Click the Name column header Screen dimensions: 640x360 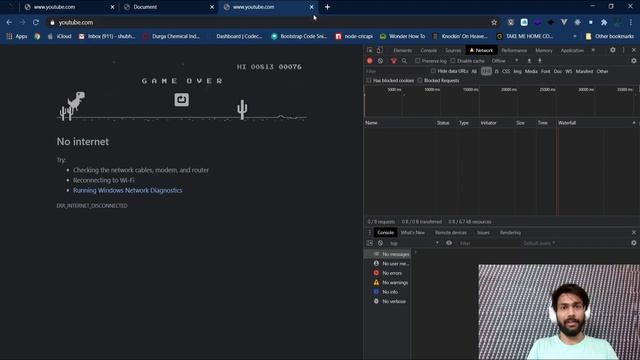[x=399, y=123]
